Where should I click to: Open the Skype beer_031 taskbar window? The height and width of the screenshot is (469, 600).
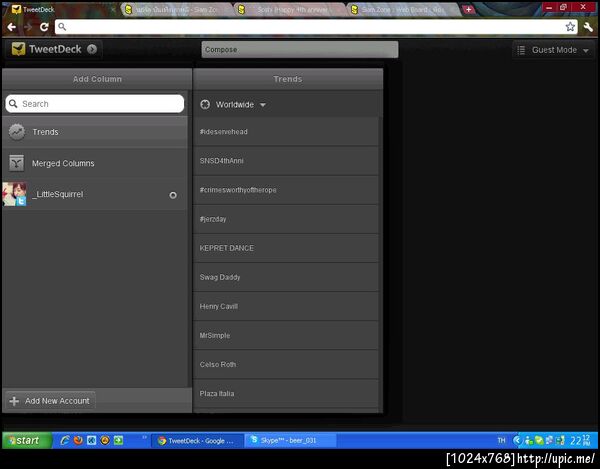[290, 441]
